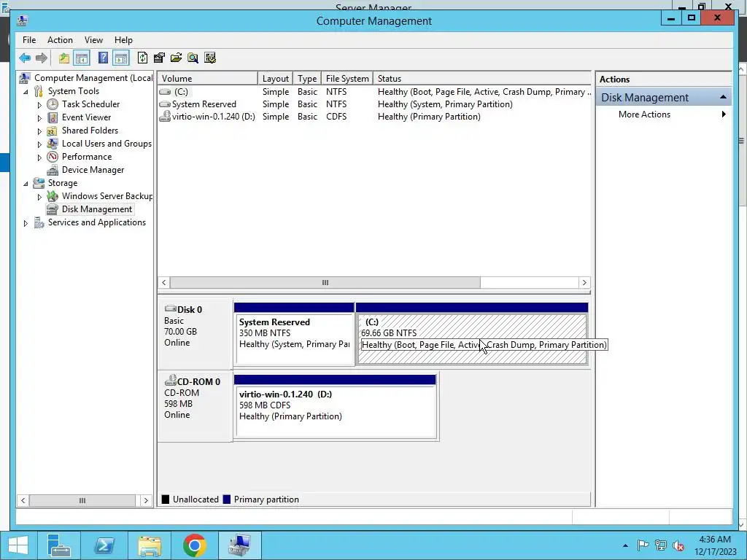Click the magnifier search toolbar icon
The width and height of the screenshot is (747, 560).
click(193, 58)
